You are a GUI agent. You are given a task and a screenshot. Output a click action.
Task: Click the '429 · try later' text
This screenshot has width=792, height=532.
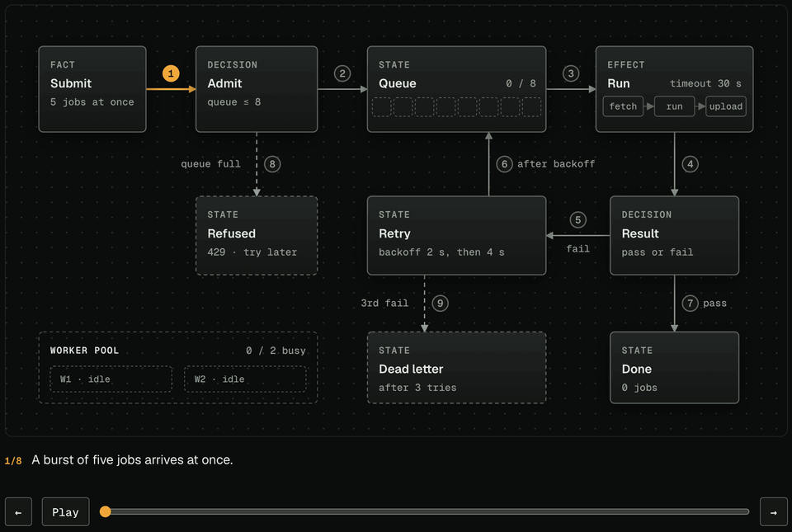(252, 252)
